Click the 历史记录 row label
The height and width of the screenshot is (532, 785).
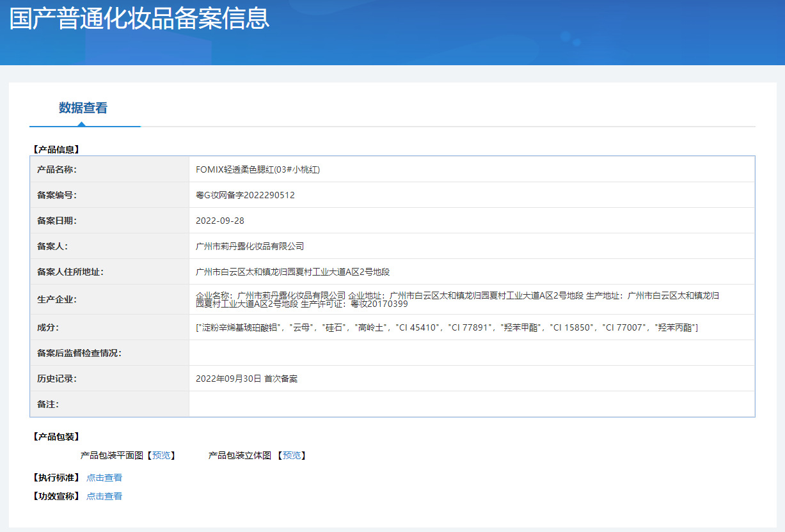coord(57,379)
